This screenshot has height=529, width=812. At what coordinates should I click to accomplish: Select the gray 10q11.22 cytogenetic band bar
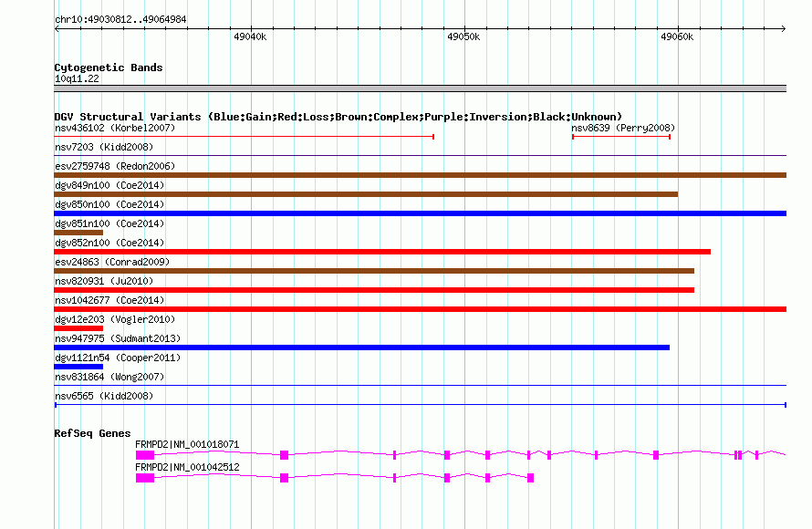420,88
